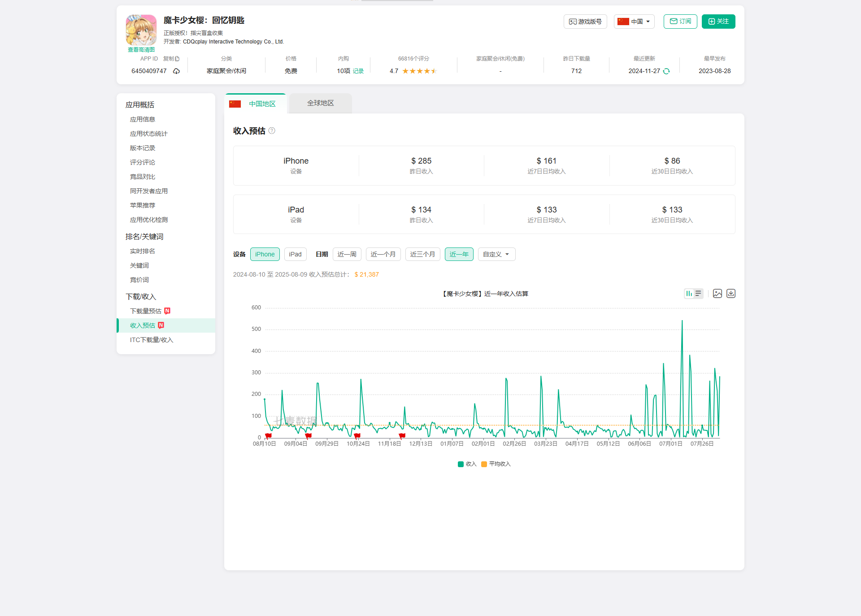Switch to 全球地区 tab
Image resolution: width=861 pixels, height=616 pixels.
(x=321, y=103)
